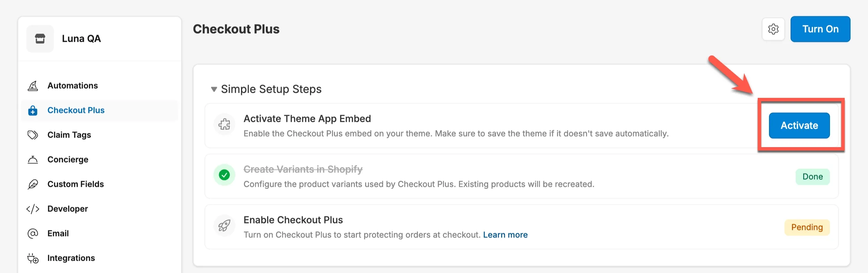The image size is (868, 273).
Task: Click the Email at-sign icon
Action: pyautogui.click(x=33, y=233)
